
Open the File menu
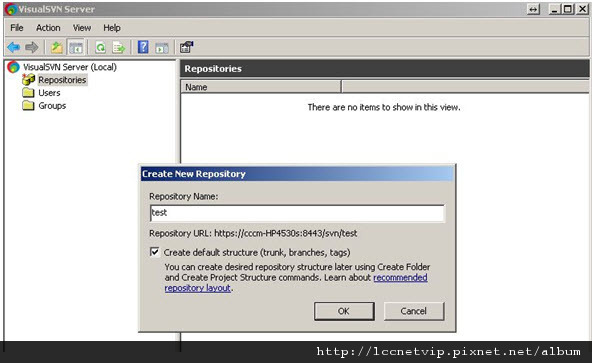click(x=17, y=28)
